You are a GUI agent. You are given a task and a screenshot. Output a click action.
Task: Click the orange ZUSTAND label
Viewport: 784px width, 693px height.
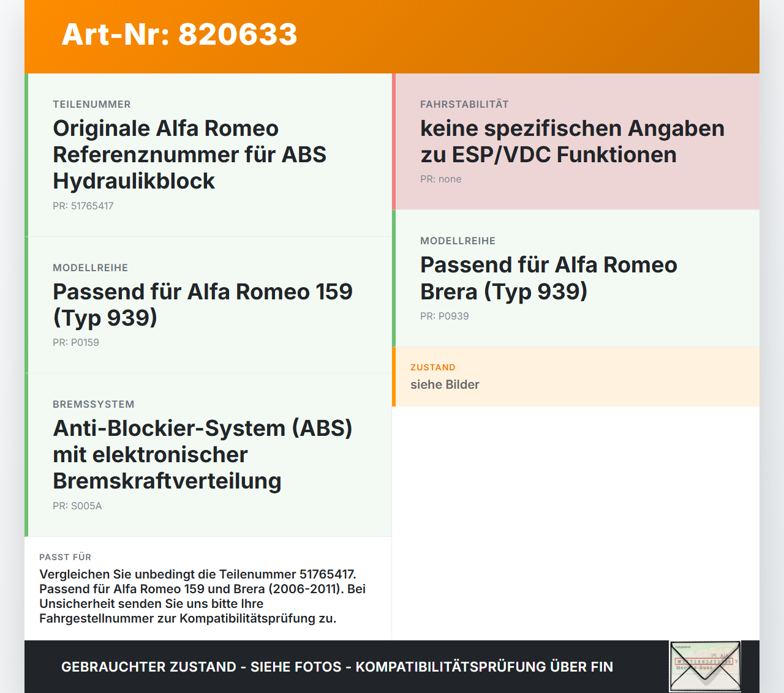pos(433,367)
